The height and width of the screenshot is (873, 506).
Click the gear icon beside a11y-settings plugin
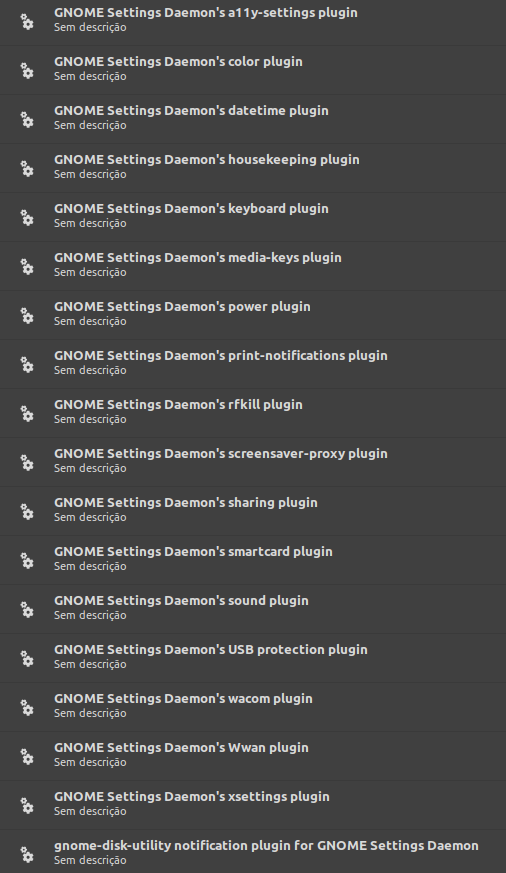(x=27, y=22)
